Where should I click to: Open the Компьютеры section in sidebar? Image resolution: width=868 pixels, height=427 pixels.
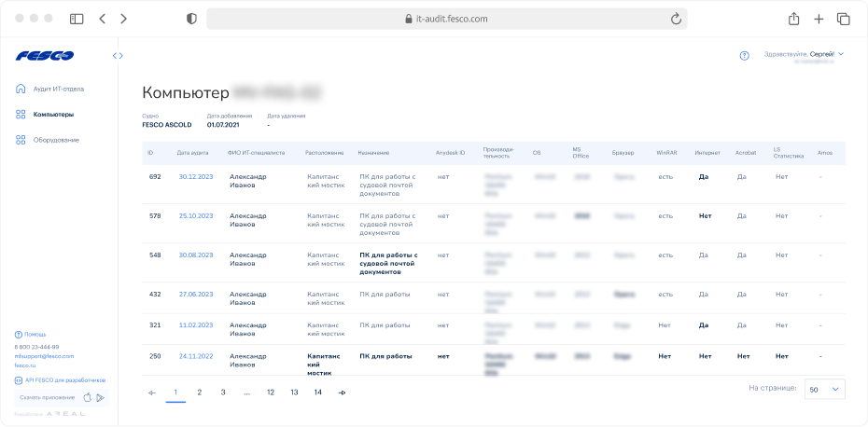click(x=52, y=115)
